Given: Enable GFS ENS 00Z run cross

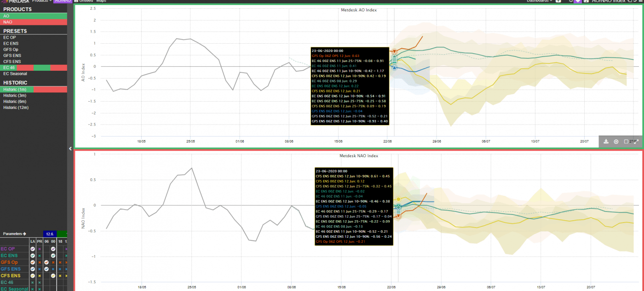Looking at the screenshot, I should (53, 269).
